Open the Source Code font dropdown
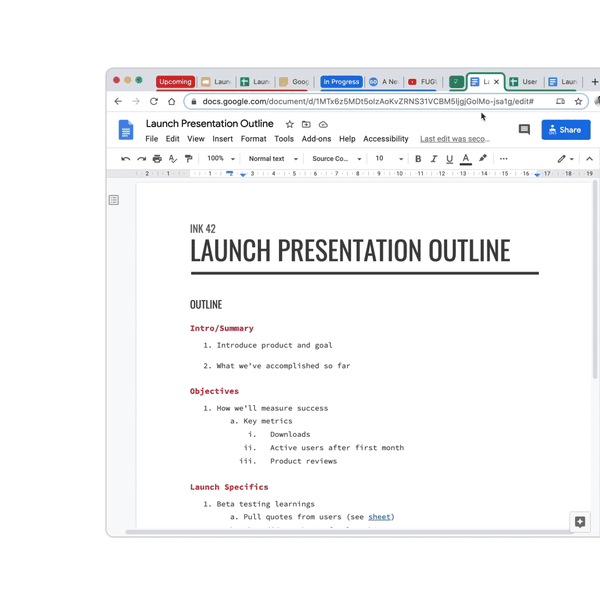 pyautogui.click(x=337, y=159)
